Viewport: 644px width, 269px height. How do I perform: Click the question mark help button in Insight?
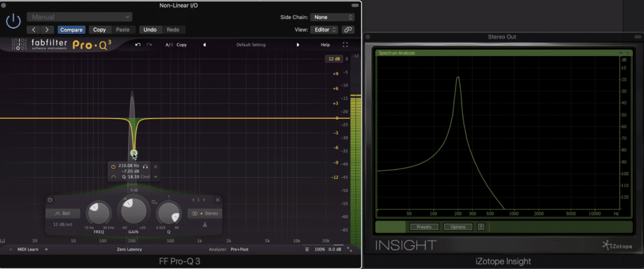[481, 227]
